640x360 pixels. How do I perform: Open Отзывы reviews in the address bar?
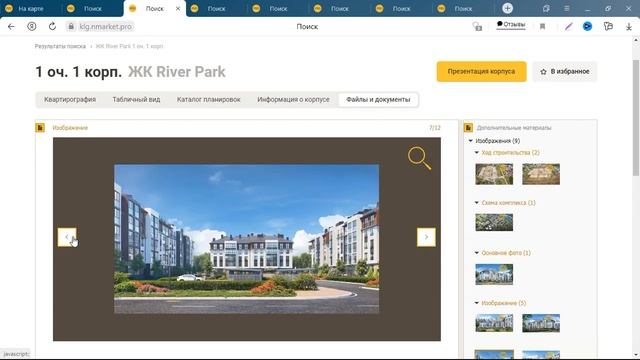pyautogui.click(x=511, y=24)
